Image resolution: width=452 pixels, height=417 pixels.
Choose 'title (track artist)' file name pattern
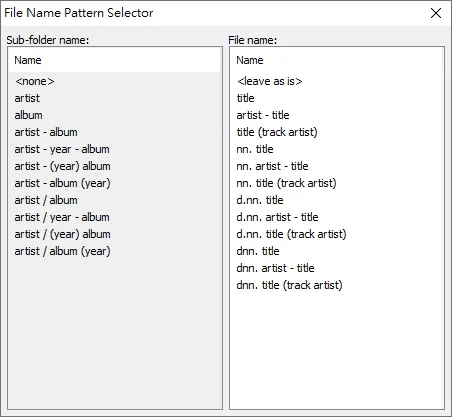[277, 132]
